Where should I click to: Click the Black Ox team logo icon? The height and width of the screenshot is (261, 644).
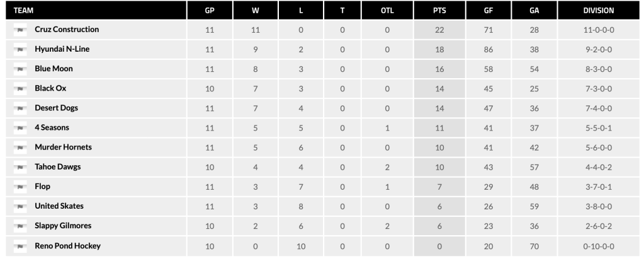click(20, 88)
